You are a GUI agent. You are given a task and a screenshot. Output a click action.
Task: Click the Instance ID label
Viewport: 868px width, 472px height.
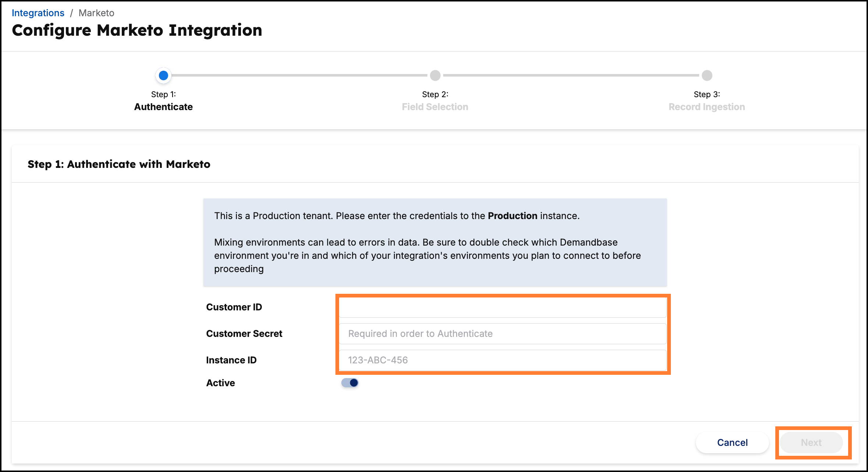(x=231, y=360)
